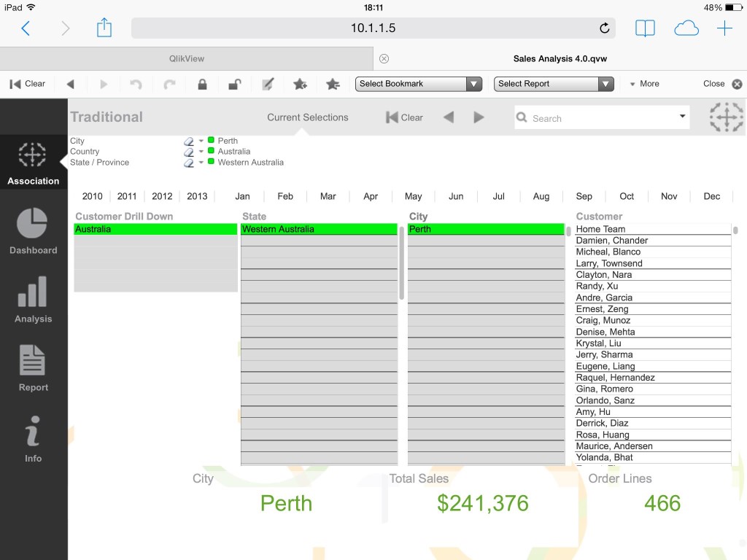Erase the City selection
This screenshot has height=560, width=747.
pyautogui.click(x=189, y=141)
